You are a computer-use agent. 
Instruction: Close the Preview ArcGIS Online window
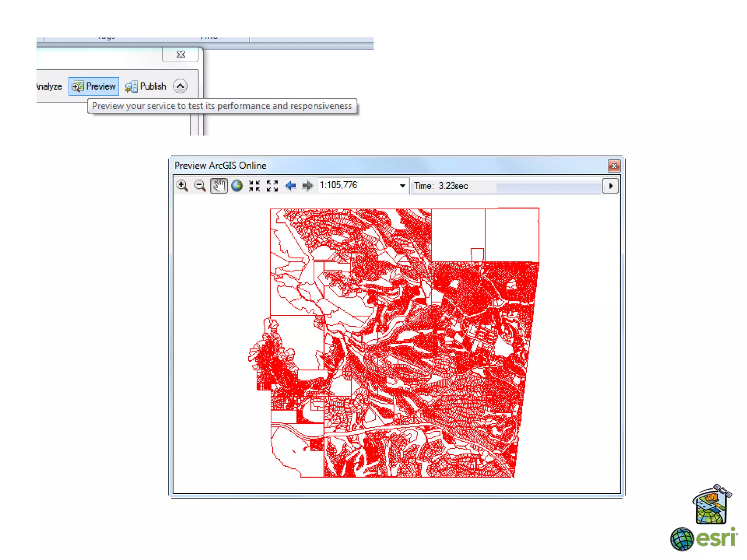614,166
